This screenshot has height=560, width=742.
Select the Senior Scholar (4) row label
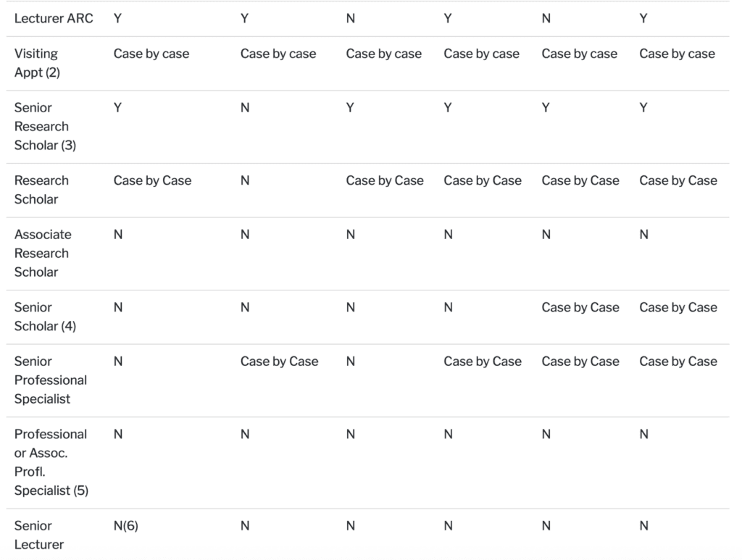click(45, 317)
